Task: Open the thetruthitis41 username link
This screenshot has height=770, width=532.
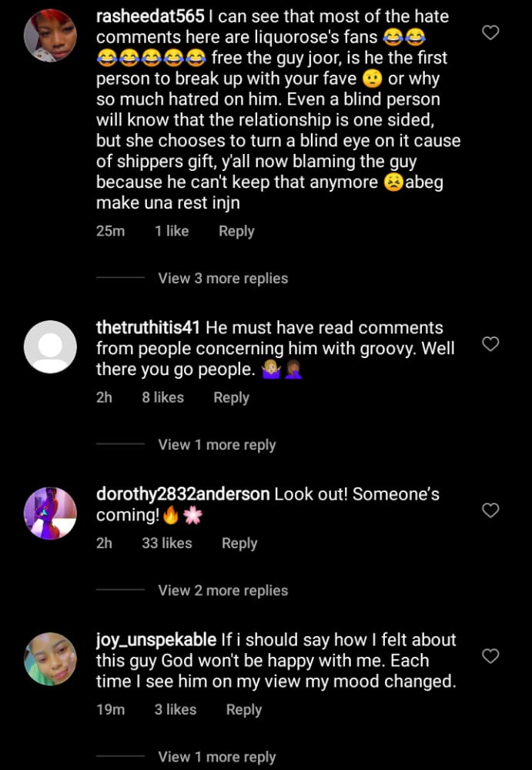Action: (148, 328)
